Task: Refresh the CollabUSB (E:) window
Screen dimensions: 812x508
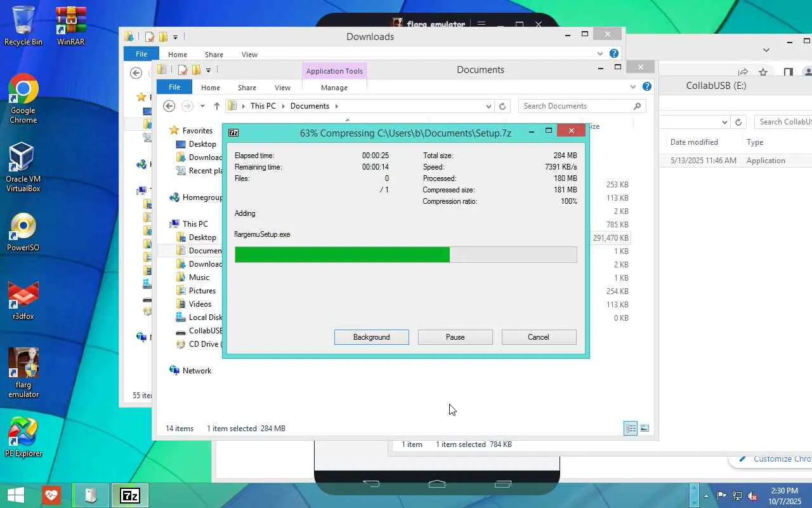Action: [x=738, y=122]
